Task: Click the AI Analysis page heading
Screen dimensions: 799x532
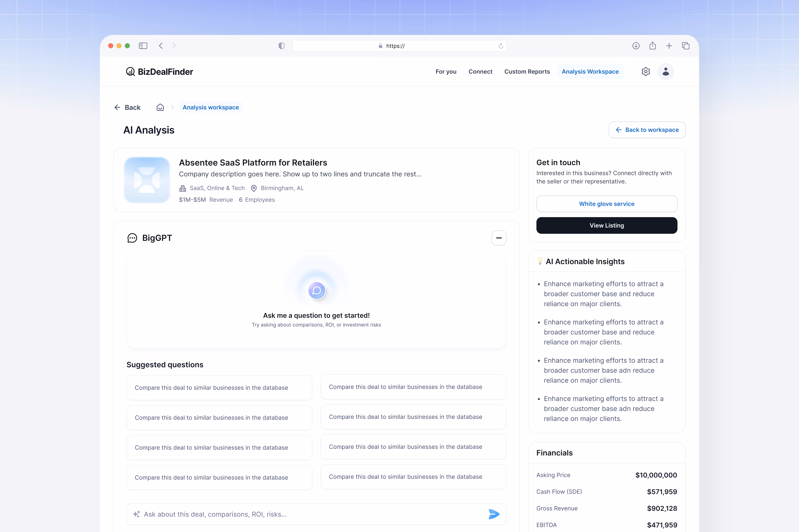Action: click(x=149, y=130)
